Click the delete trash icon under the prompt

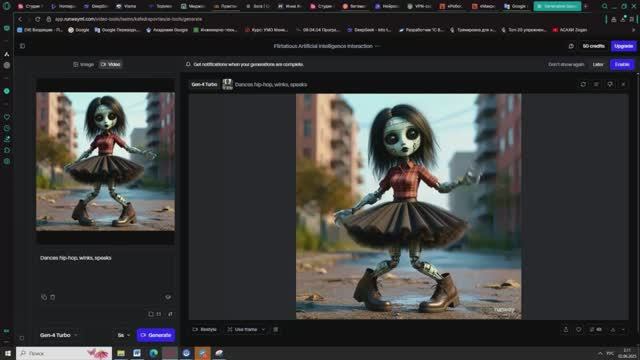(53, 297)
